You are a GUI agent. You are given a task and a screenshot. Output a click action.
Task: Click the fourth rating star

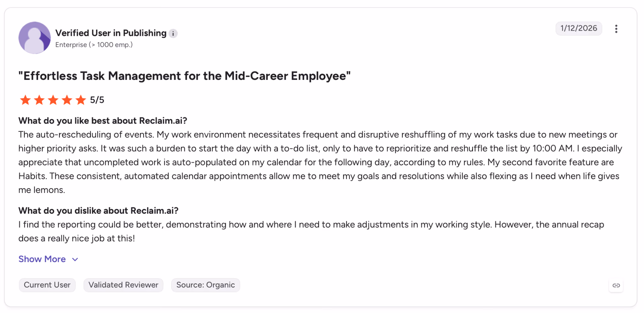[67, 100]
